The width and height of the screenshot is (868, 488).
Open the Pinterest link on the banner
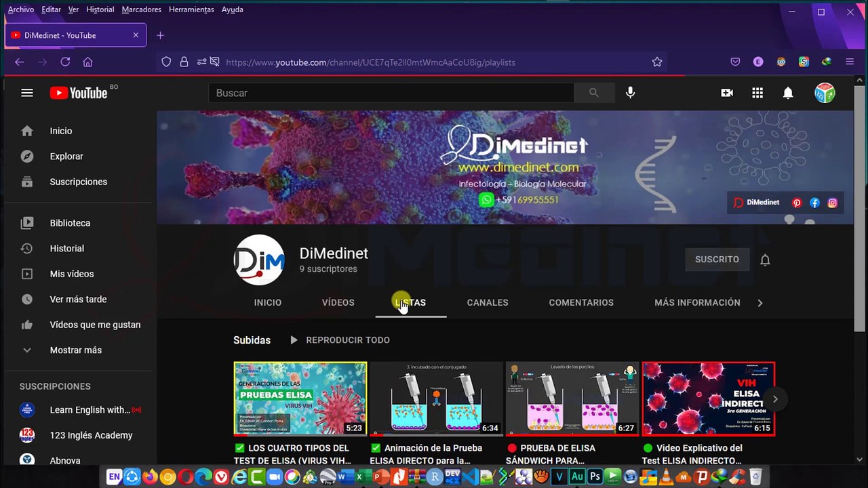coord(797,203)
